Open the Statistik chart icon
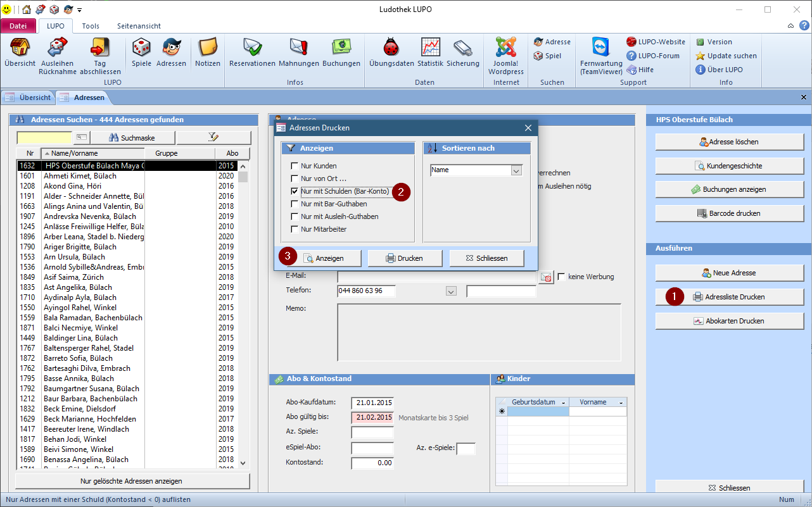This screenshot has width=812, height=507. pos(431,53)
